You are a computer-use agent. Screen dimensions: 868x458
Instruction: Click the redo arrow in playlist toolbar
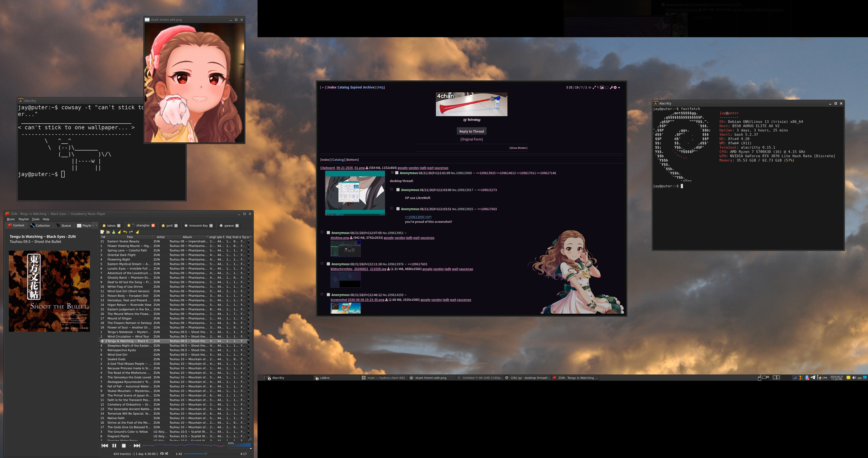point(131,232)
